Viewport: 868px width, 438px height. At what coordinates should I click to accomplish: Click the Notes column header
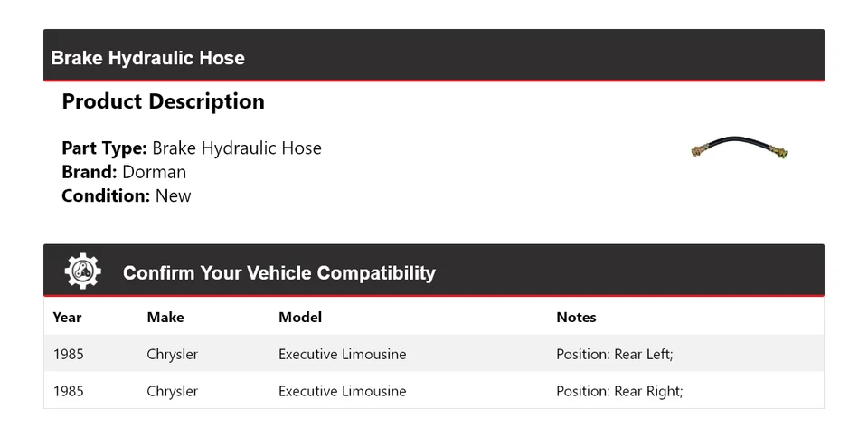pos(576,318)
